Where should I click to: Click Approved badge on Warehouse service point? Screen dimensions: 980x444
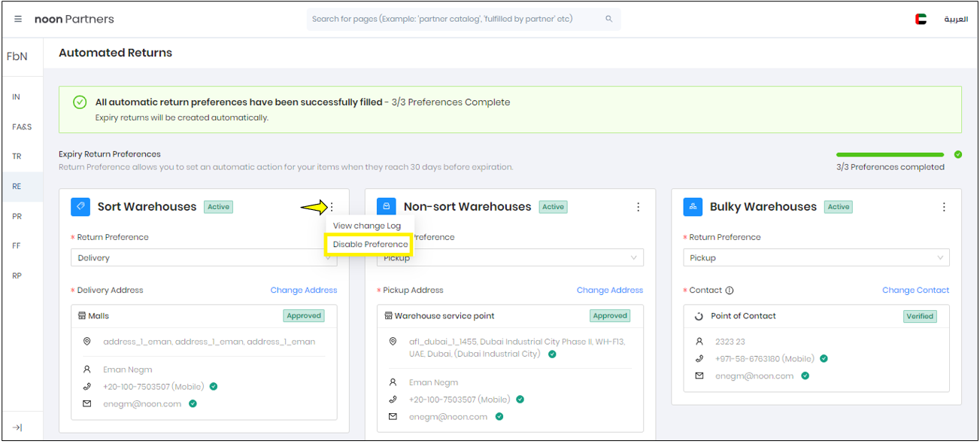(610, 316)
